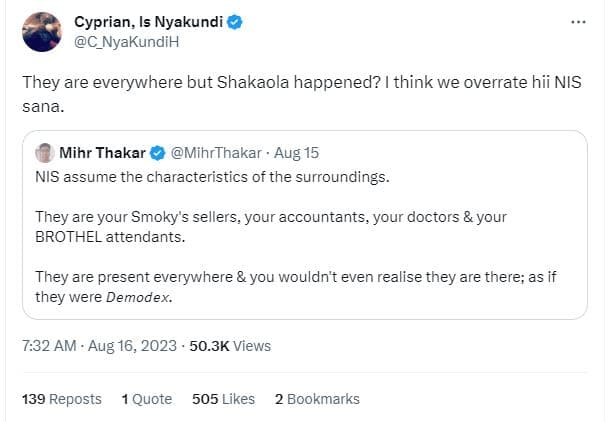Click the verified badge next to Mihr Thakar

(157, 153)
